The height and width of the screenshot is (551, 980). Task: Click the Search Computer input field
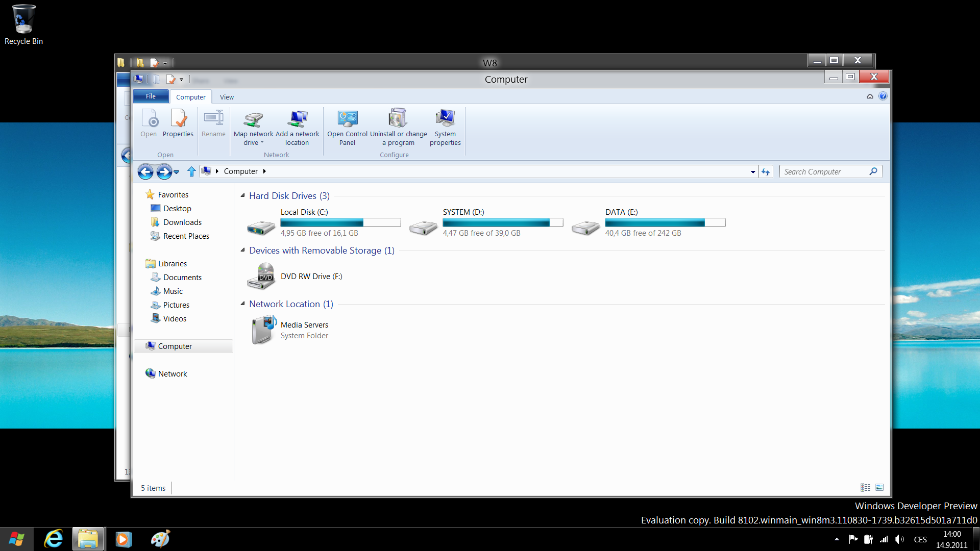pos(825,172)
